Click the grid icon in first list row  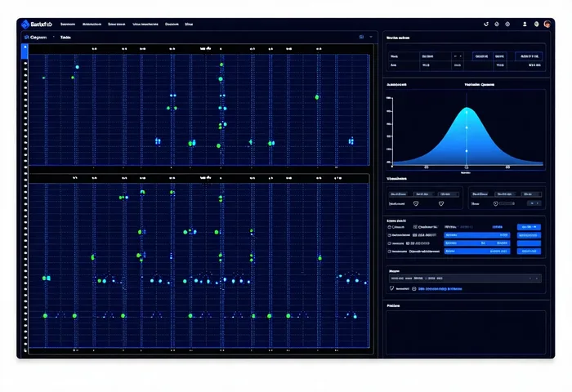(x=415, y=227)
